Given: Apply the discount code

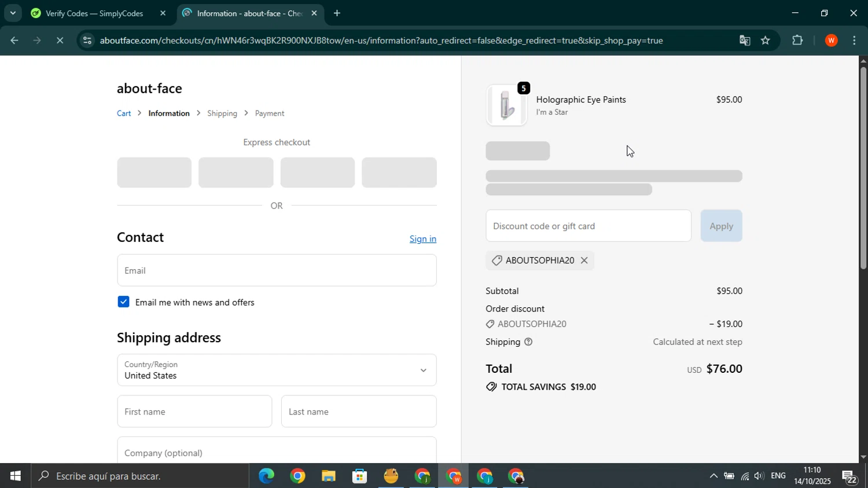Looking at the screenshot, I should [721, 226].
